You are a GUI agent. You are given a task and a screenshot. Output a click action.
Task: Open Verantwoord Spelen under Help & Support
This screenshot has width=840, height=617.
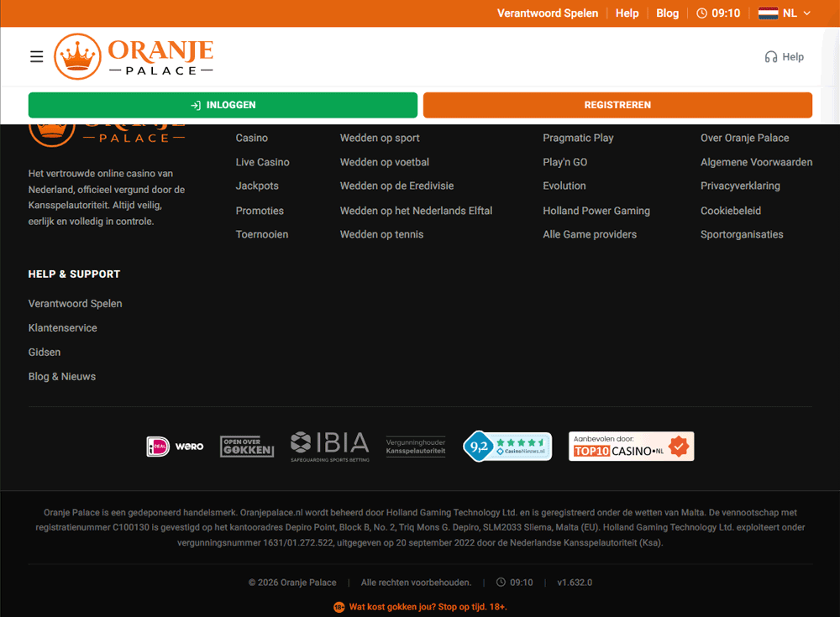75,303
